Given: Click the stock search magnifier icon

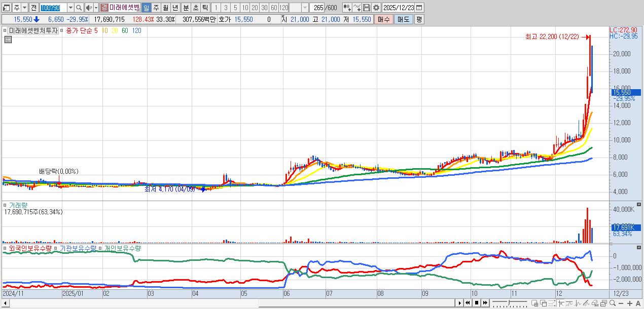Looking at the screenshot, I should 79,8.
